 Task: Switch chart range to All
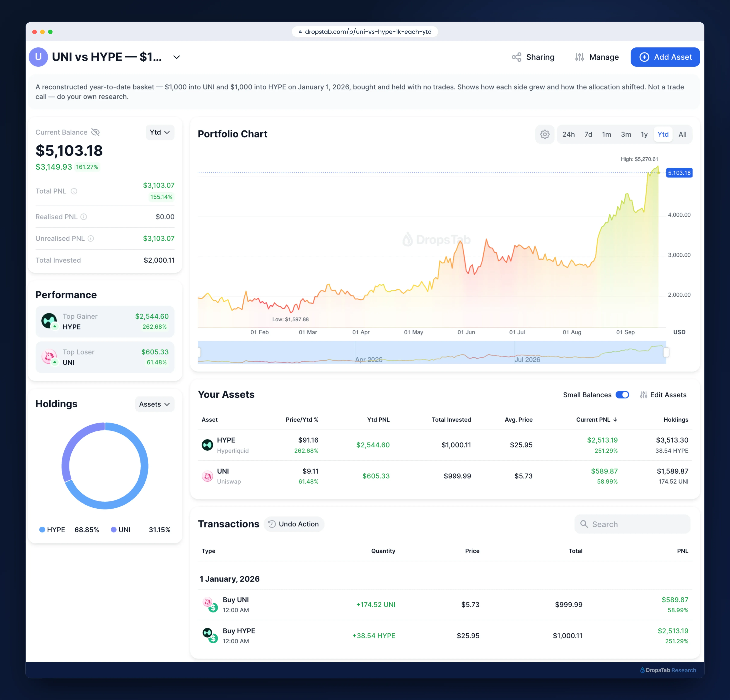point(682,134)
